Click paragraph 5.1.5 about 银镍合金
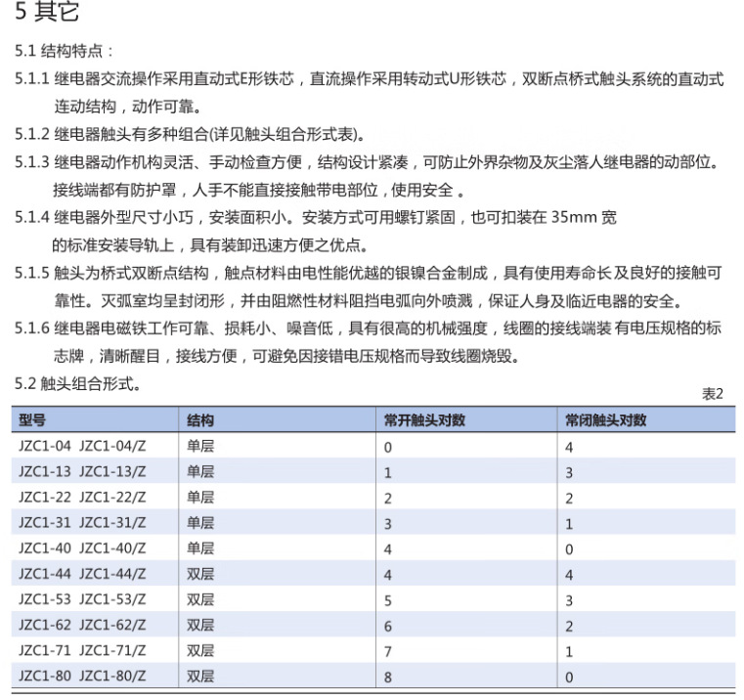 [369, 286]
